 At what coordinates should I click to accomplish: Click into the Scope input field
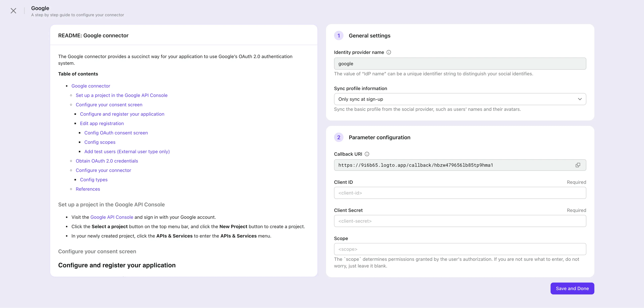pos(460,249)
